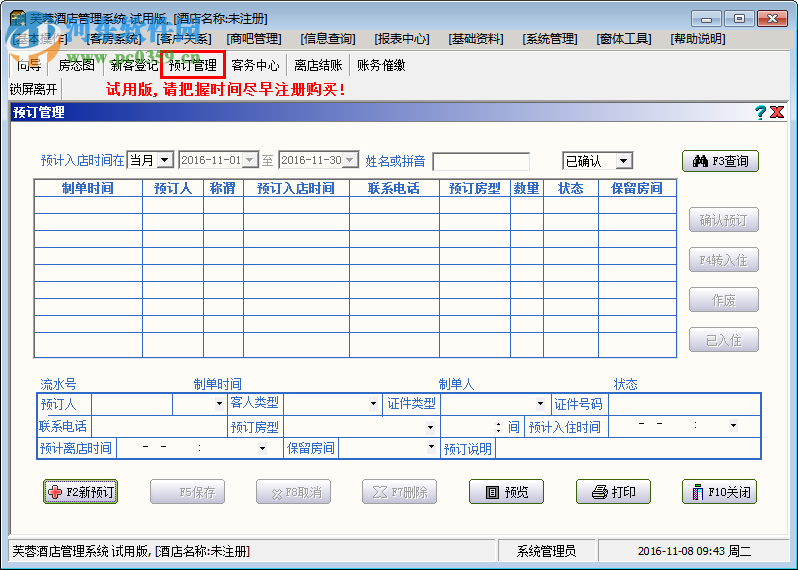The image size is (798, 570).
Task: Click the F2新预订 red plus button
Action: pos(80,492)
